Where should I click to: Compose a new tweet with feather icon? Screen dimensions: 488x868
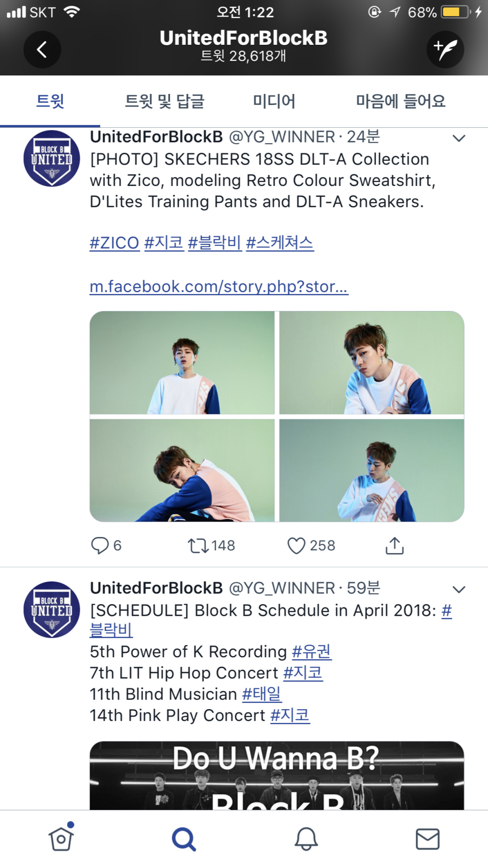coord(445,50)
